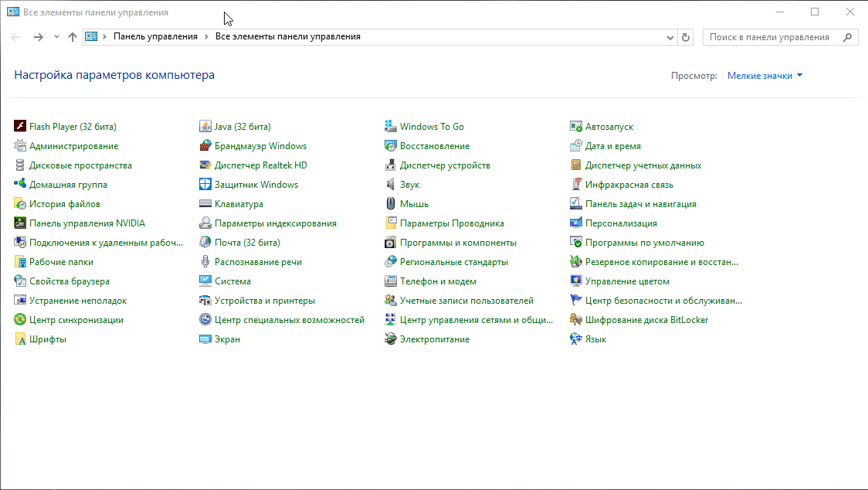Launch the Windows To Go icon

click(391, 127)
